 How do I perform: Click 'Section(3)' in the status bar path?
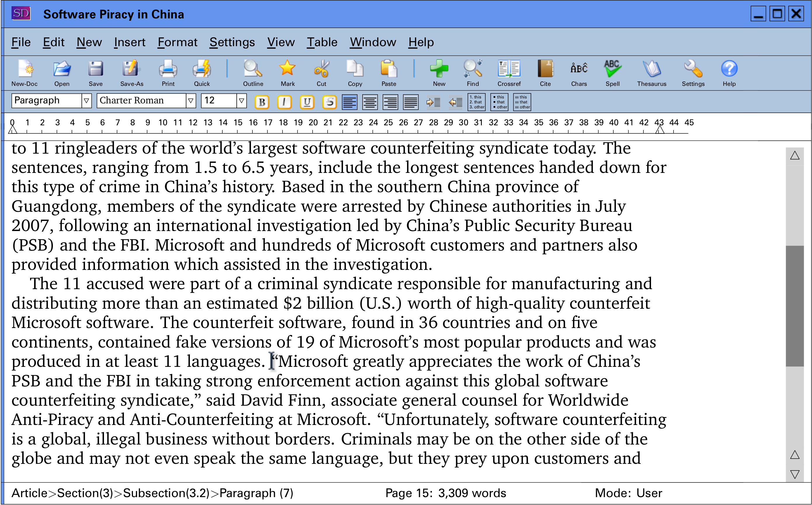(85, 493)
